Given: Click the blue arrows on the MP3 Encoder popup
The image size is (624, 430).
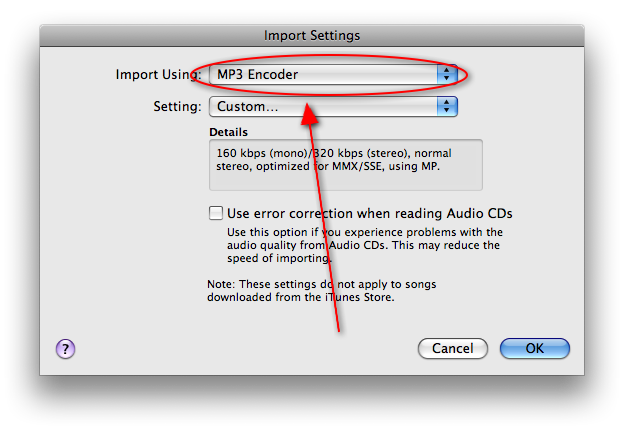Looking at the screenshot, I should click(x=447, y=74).
